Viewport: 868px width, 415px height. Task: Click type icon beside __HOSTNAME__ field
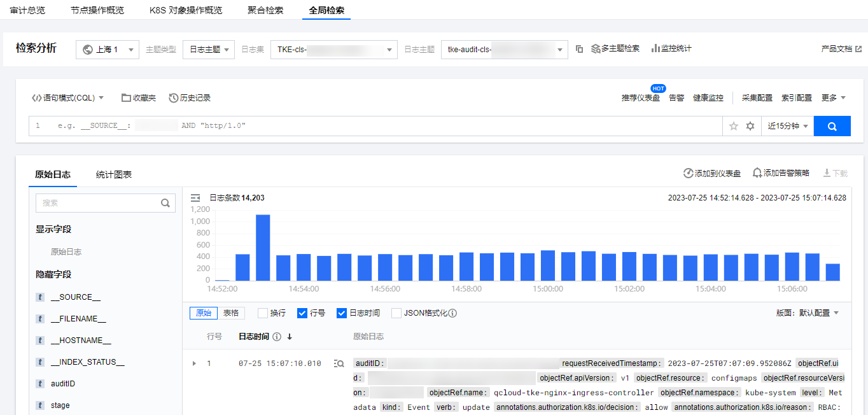(x=41, y=341)
